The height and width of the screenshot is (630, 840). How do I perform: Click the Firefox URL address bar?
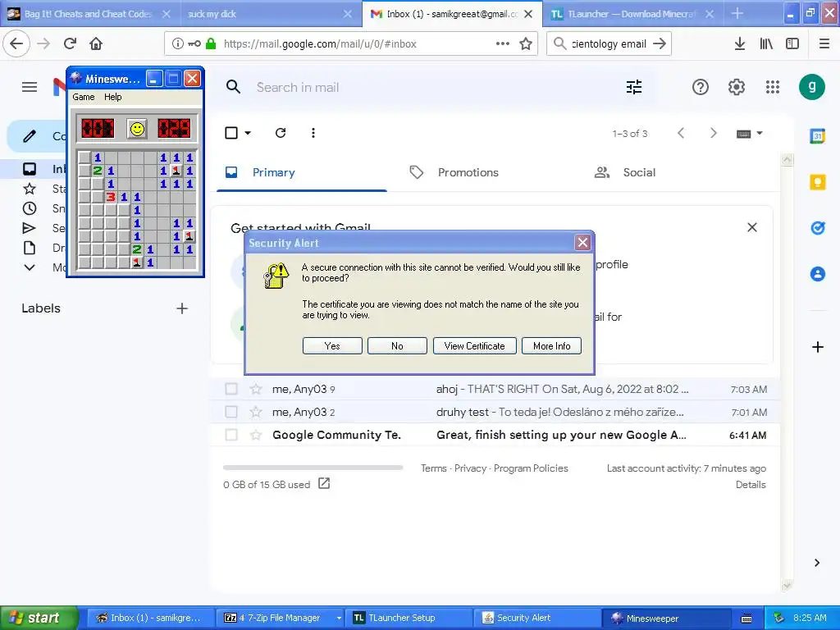click(x=351, y=44)
